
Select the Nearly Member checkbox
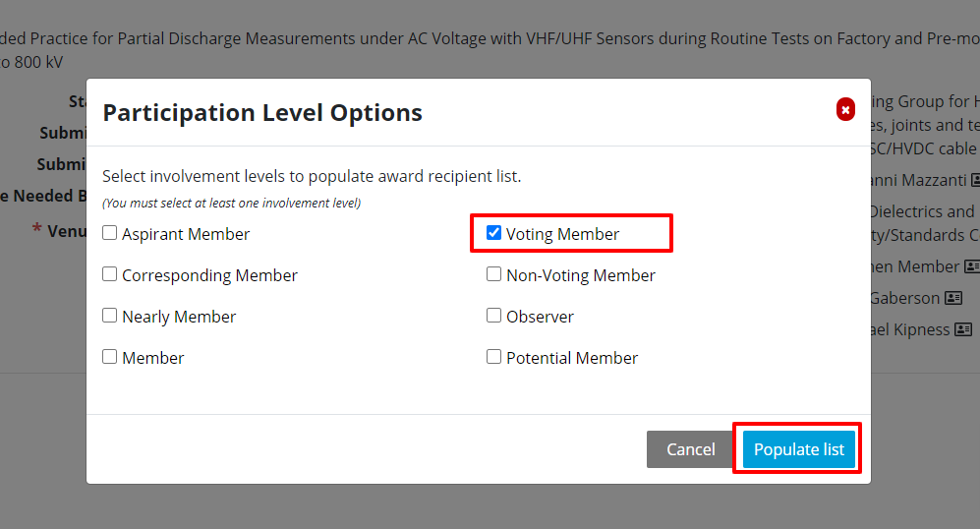(x=109, y=316)
